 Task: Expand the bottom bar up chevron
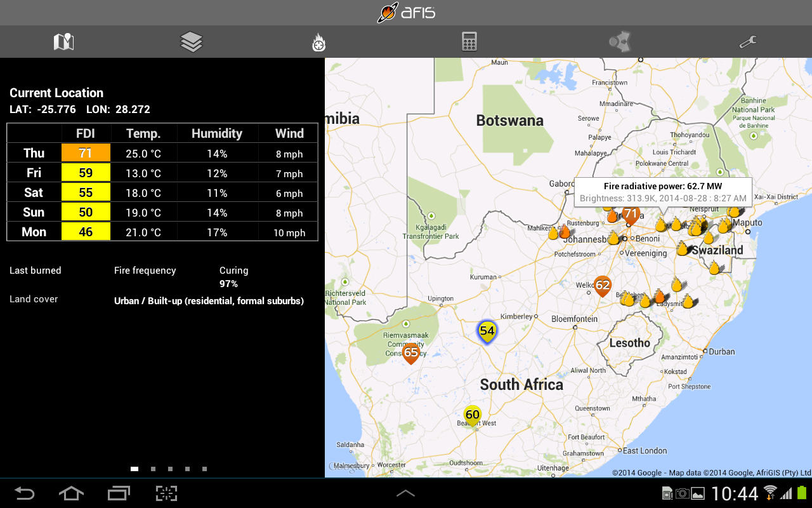405,493
